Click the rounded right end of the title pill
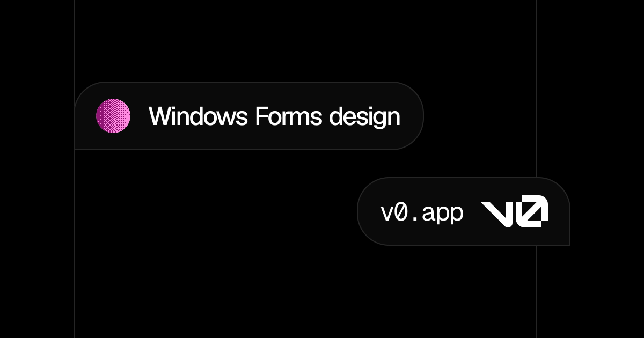 (407, 116)
